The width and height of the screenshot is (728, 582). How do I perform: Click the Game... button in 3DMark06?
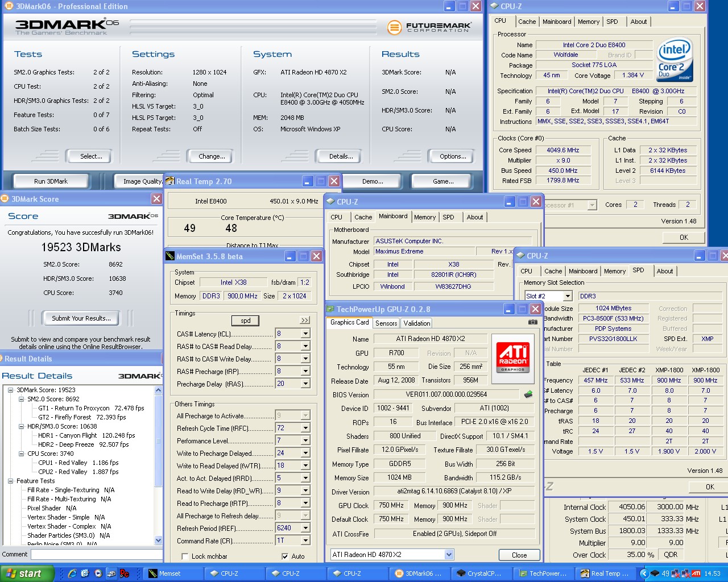[443, 181]
